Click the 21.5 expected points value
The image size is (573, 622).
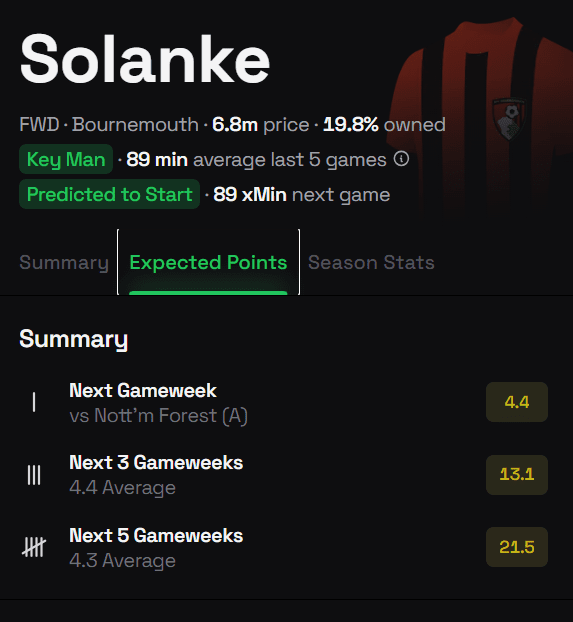pyautogui.click(x=517, y=547)
